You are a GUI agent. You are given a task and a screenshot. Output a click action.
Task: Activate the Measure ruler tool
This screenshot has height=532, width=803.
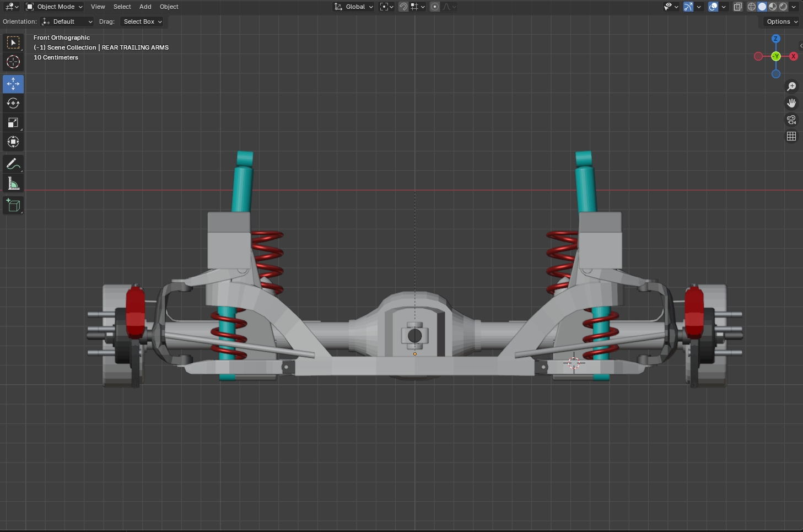click(13, 183)
